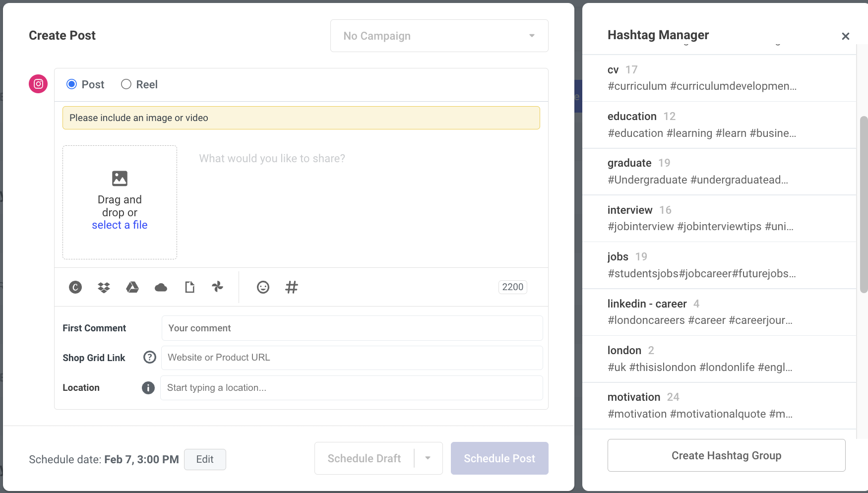Click the document upload icon
This screenshot has height=493, width=868.
pos(189,287)
